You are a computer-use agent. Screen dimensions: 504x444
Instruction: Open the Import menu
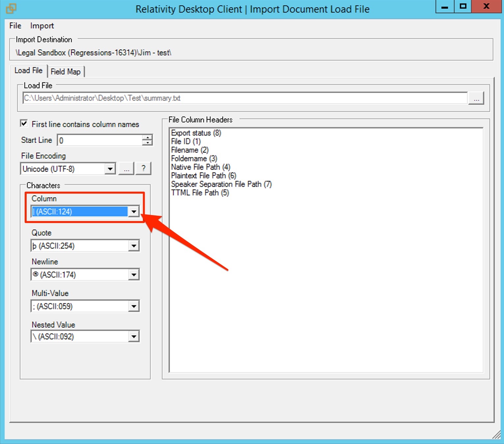42,26
